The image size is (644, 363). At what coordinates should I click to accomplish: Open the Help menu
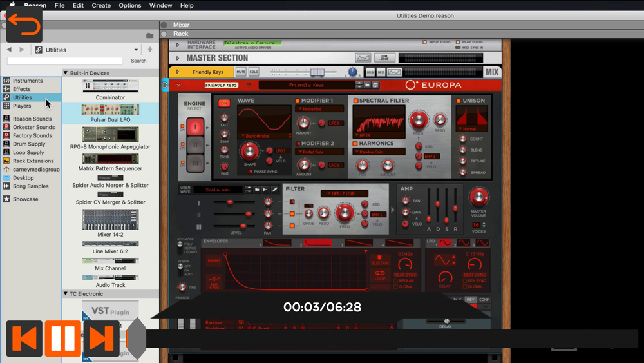click(187, 5)
